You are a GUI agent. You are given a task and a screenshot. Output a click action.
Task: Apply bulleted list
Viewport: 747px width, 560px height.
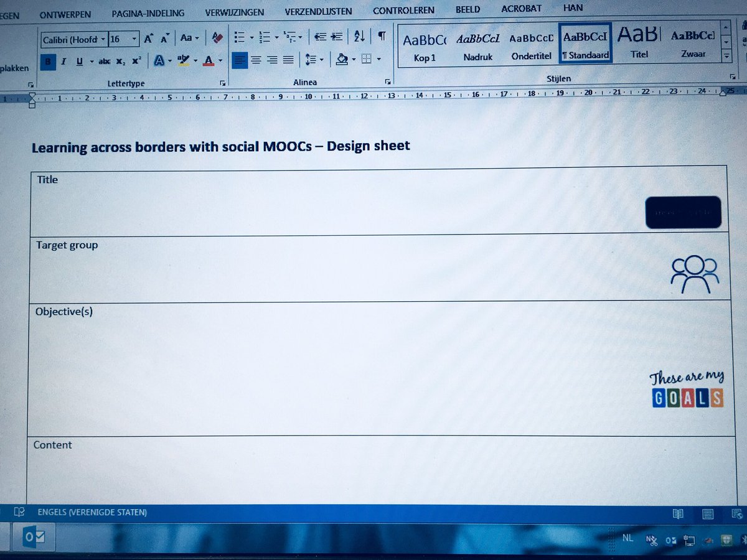point(240,37)
